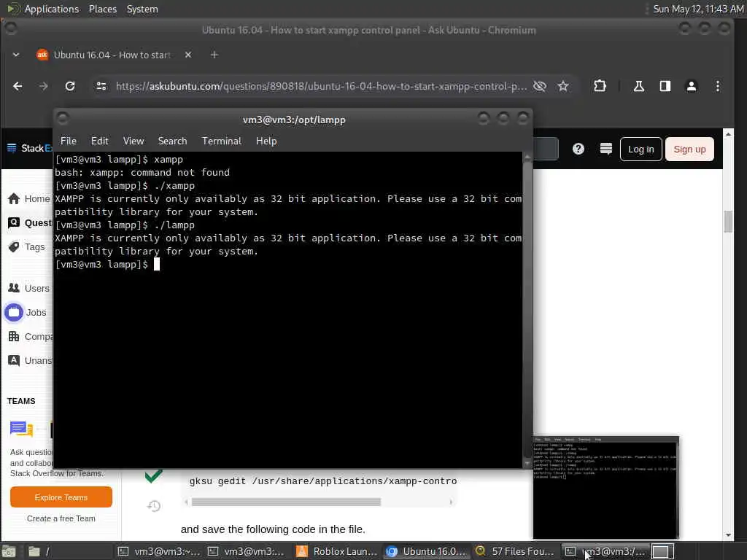Click the clock Sun May 12 11:43 AM
The height and width of the screenshot is (560, 747).
tap(698, 9)
